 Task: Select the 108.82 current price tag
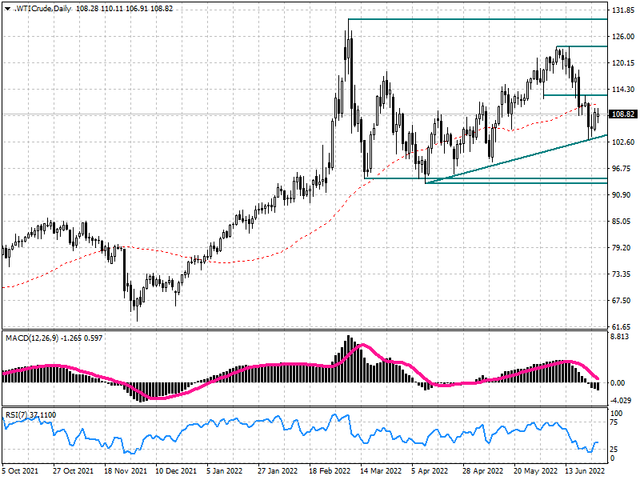[x=623, y=114]
